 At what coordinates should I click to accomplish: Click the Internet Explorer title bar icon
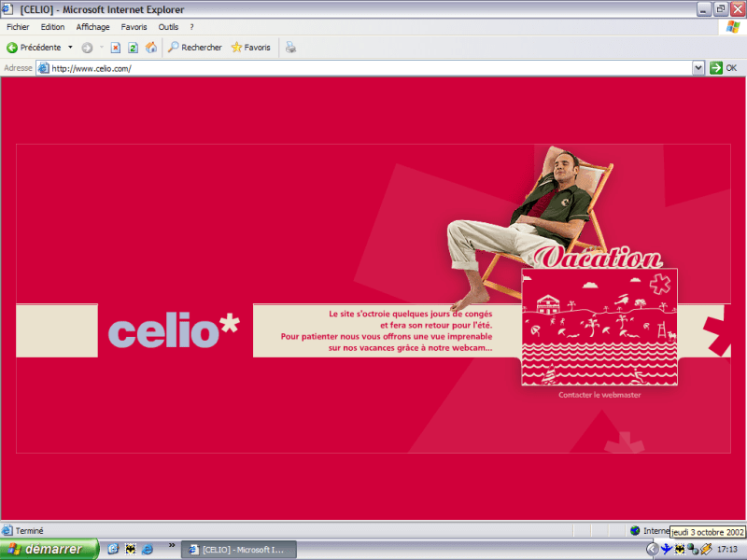pos(7,8)
